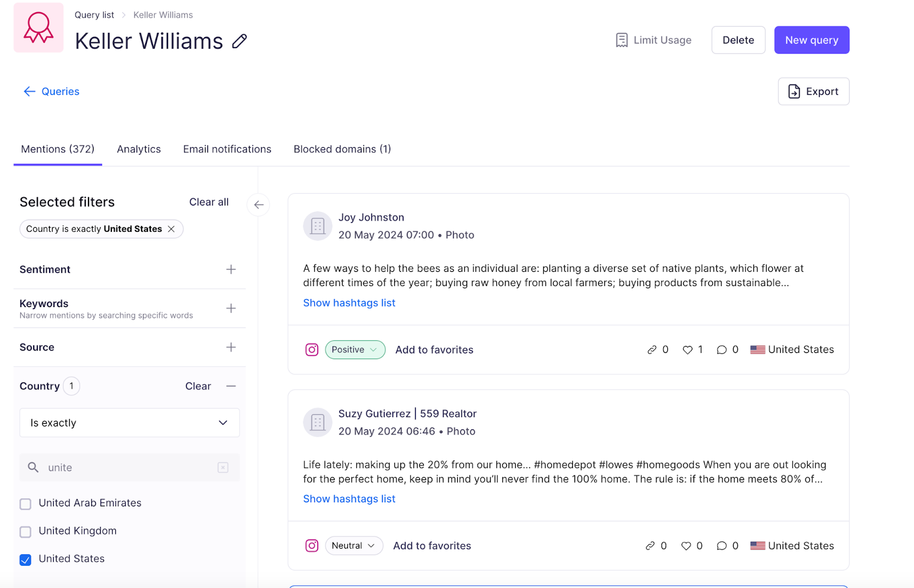
Task: Click the Keller Williams breadcrumb
Action: pyautogui.click(x=163, y=15)
